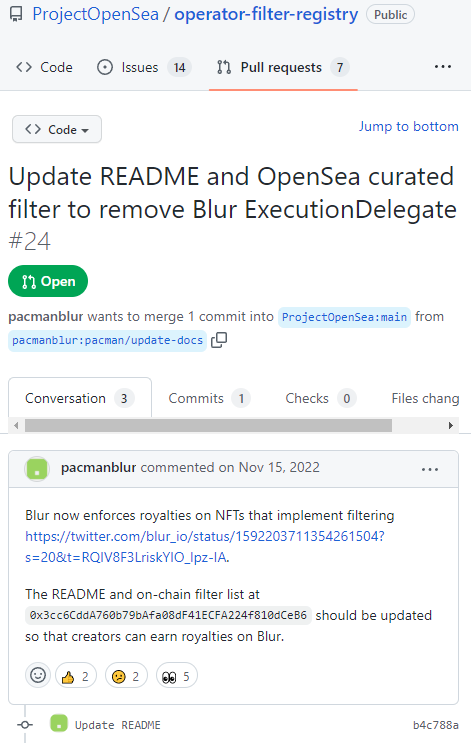Click the scrollbar left arrow
This screenshot has height=743, width=471.
(x=17, y=426)
